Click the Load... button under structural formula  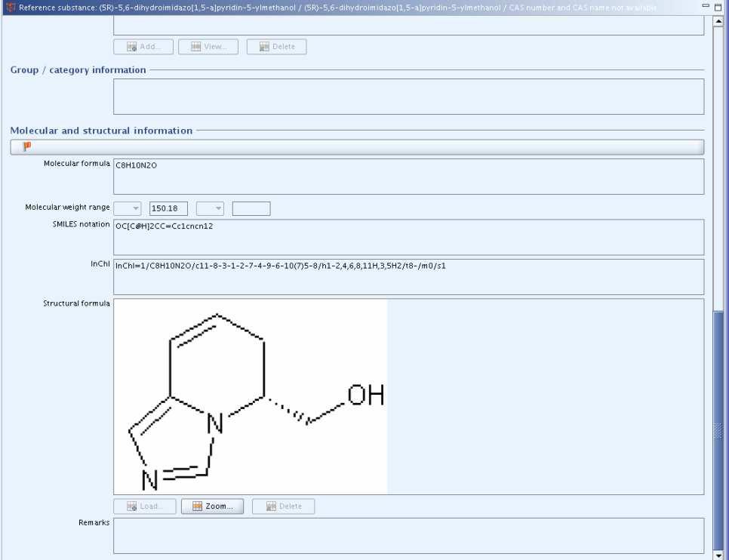pyautogui.click(x=145, y=506)
